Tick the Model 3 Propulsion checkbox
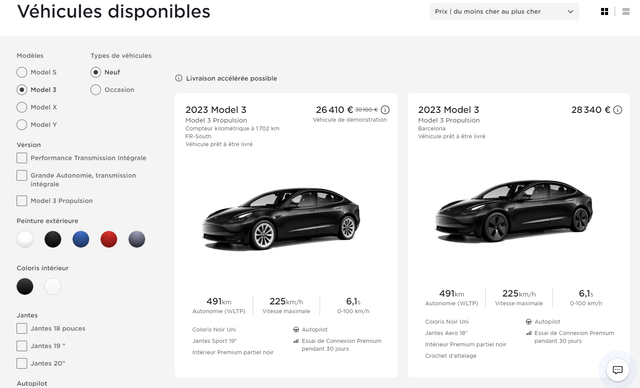The width and height of the screenshot is (640, 388). click(x=22, y=200)
